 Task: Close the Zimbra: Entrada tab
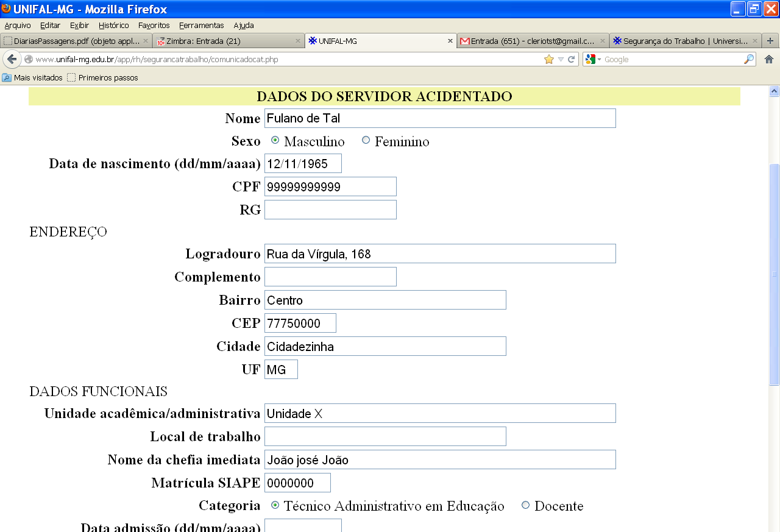(298, 41)
